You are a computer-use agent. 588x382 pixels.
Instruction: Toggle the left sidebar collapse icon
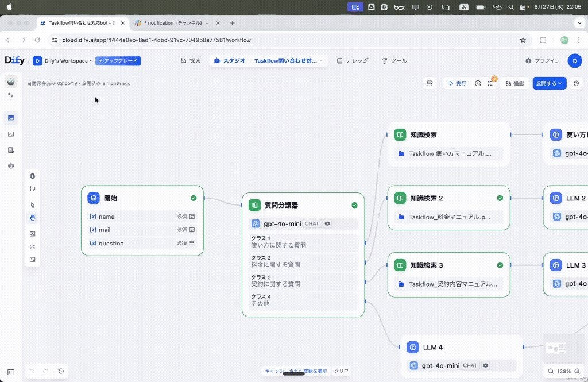pos(11,372)
